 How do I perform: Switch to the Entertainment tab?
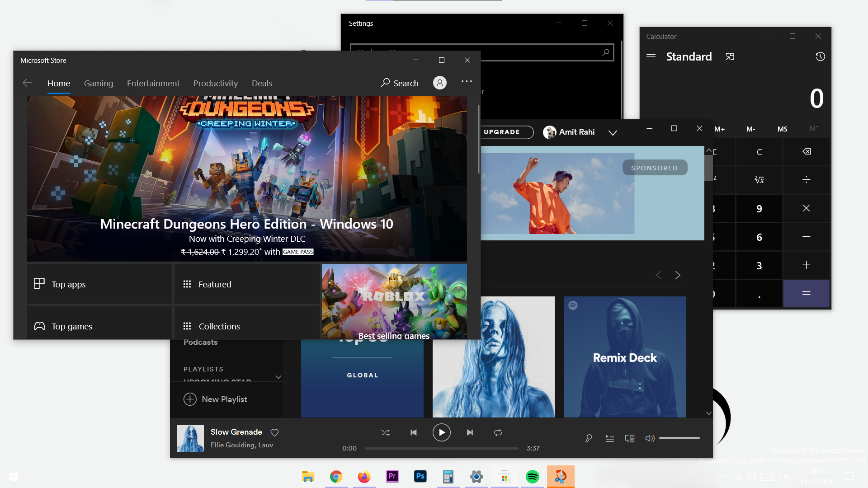pyautogui.click(x=153, y=83)
